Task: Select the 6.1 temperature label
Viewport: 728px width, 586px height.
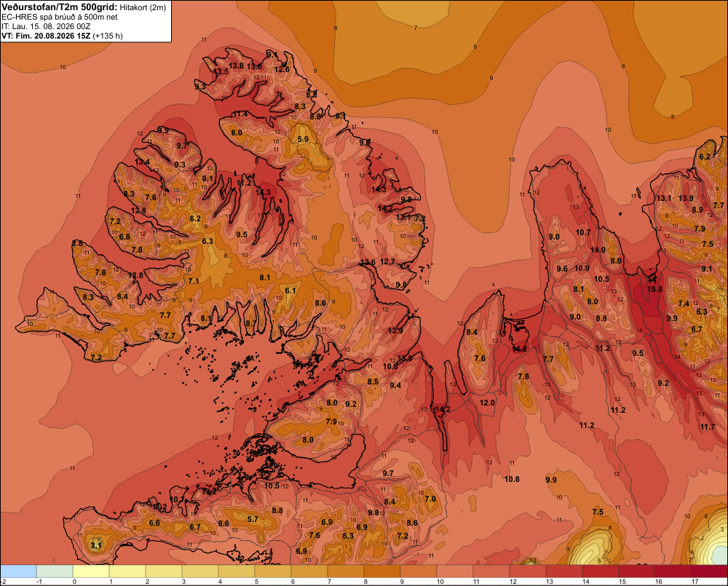Action: (x=290, y=290)
